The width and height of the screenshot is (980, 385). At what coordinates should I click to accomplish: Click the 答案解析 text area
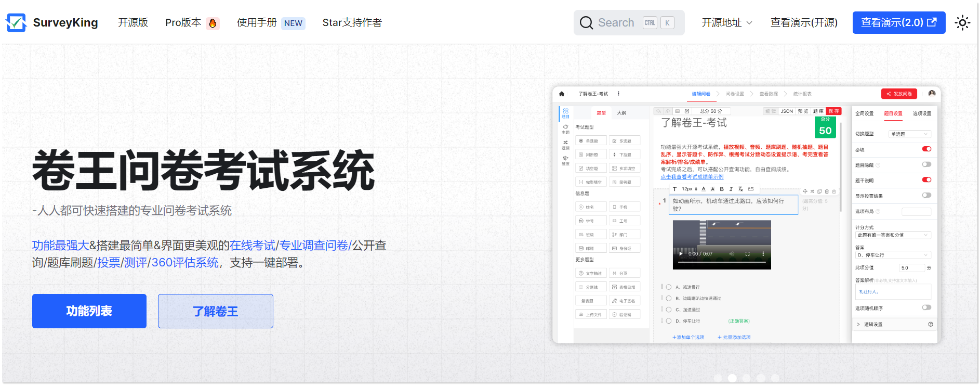click(x=893, y=292)
